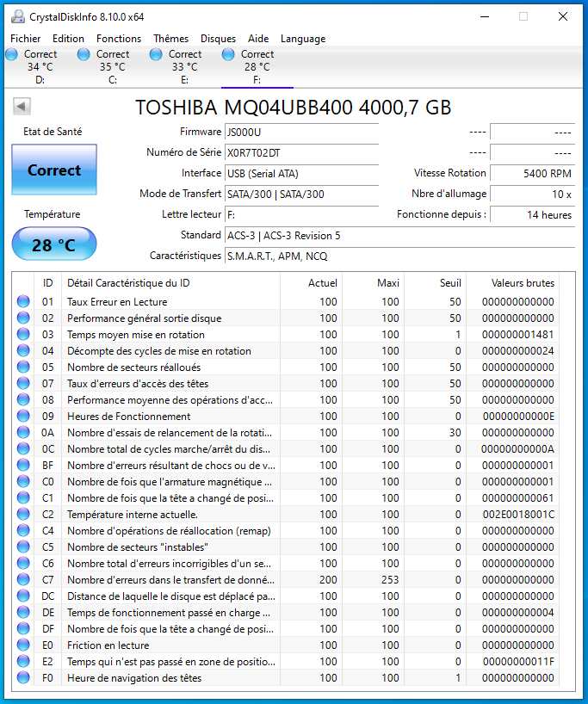Viewport: 588px width, 704px height.
Task: Click status orb for attribute 07 row
Action: [23, 383]
